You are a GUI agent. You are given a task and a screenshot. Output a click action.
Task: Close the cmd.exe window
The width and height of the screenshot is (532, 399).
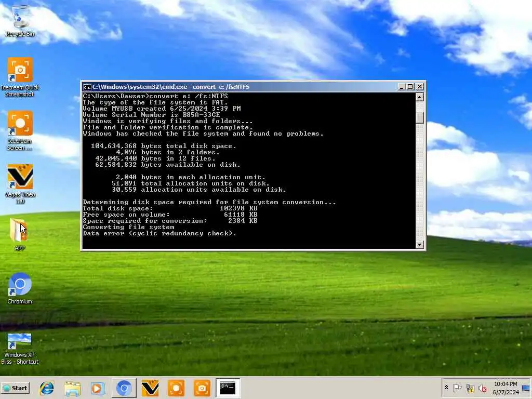(420, 87)
